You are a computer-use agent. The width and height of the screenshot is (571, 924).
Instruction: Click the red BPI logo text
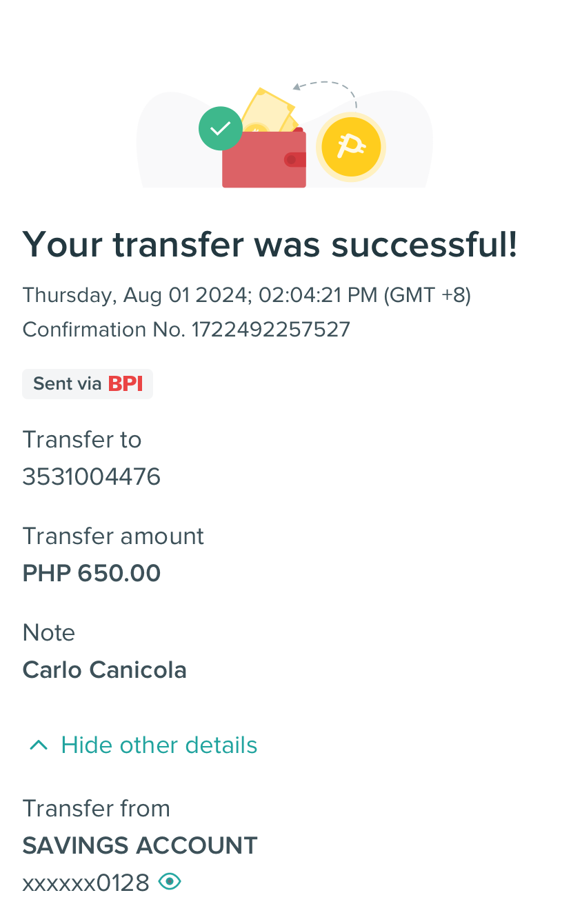click(126, 384)
